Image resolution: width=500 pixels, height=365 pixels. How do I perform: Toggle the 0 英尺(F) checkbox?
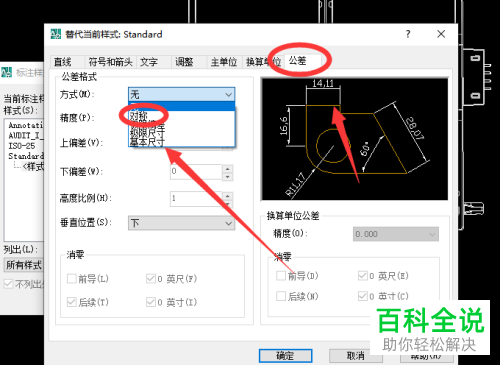(151, 278)
